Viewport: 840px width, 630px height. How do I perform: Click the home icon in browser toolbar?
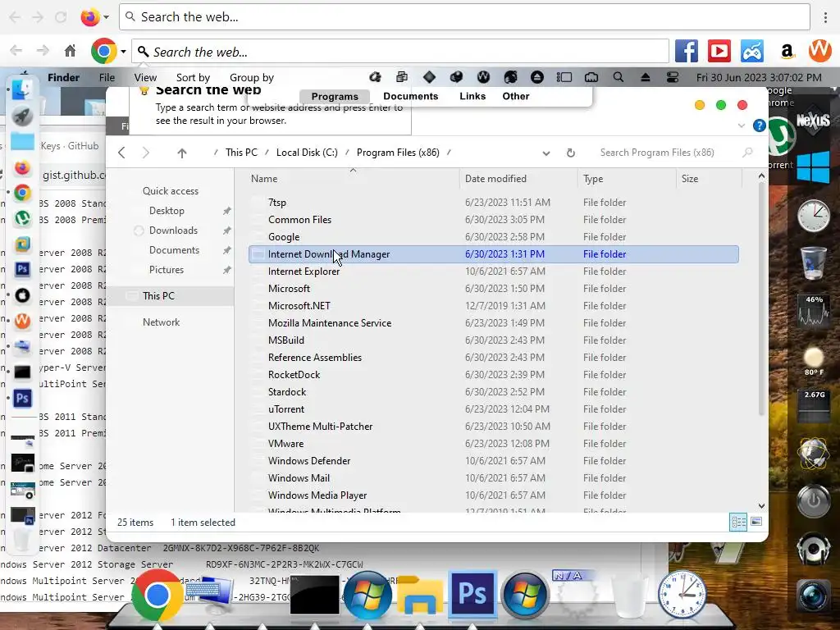pyautogui.click(x=71, y=51)
